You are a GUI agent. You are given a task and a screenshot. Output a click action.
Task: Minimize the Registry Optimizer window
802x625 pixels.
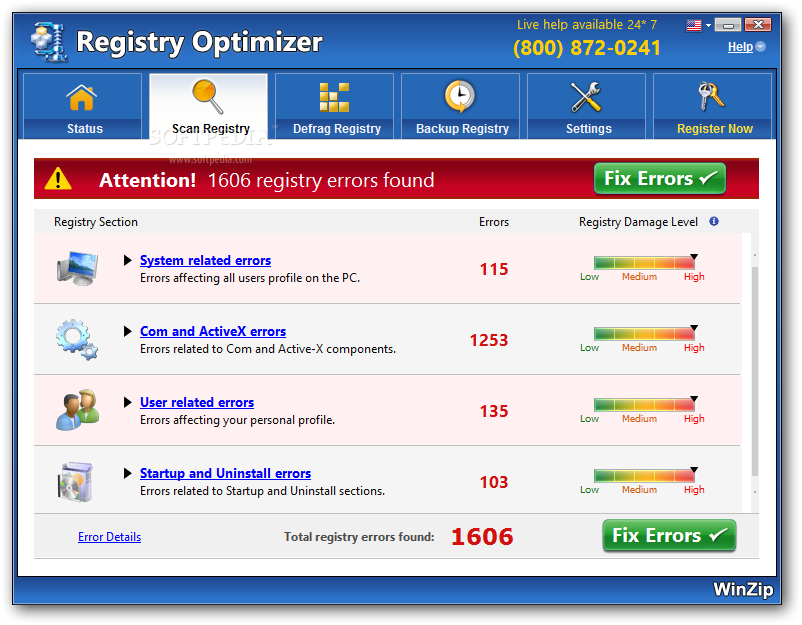click(x=727, y=25)
